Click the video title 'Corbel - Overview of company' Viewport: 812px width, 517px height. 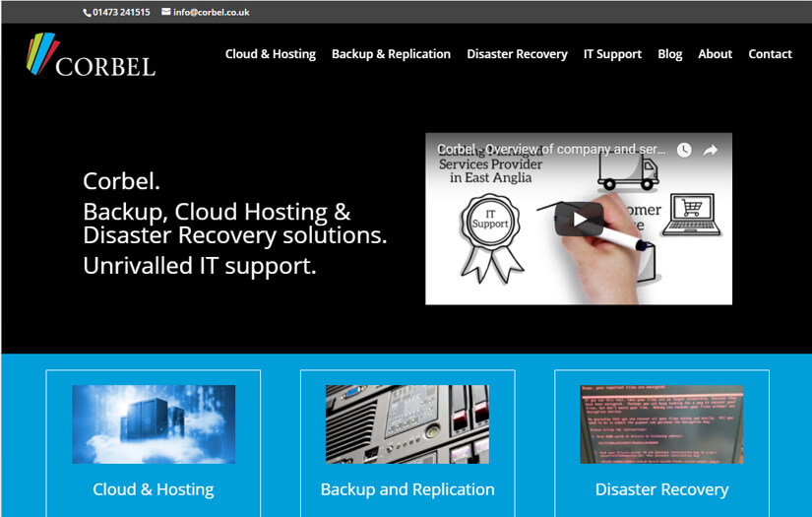pyautogui.click(x=551, y=150)
